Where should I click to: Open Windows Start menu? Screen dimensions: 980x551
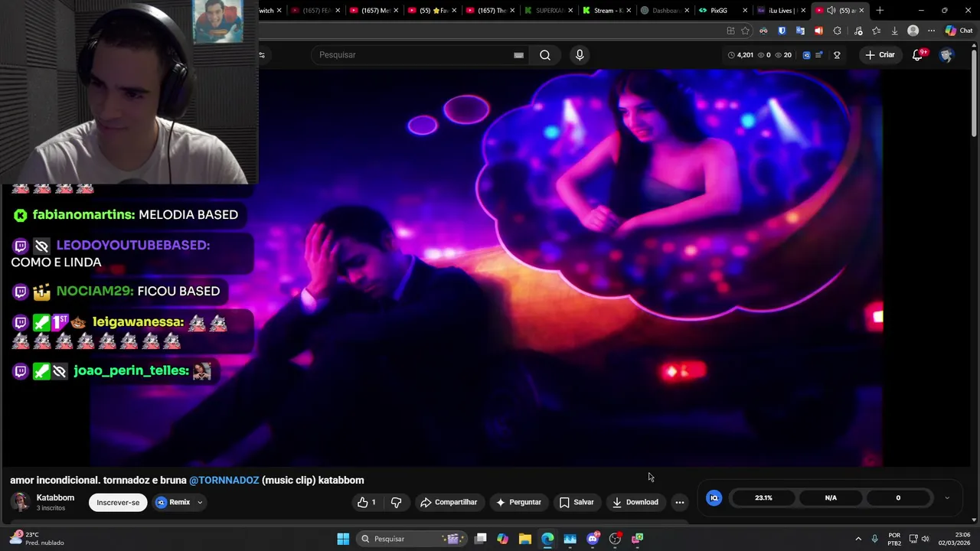pyautogui.click(x=343, y=539)
